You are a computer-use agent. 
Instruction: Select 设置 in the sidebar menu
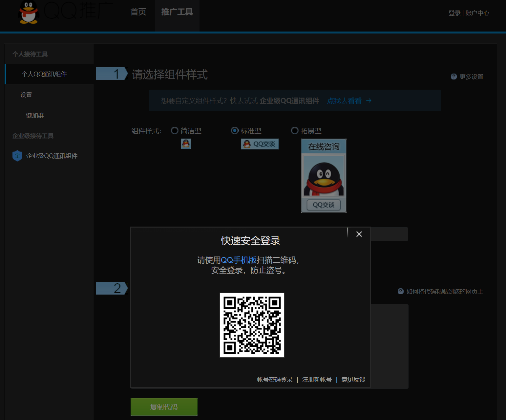(26, 95)
